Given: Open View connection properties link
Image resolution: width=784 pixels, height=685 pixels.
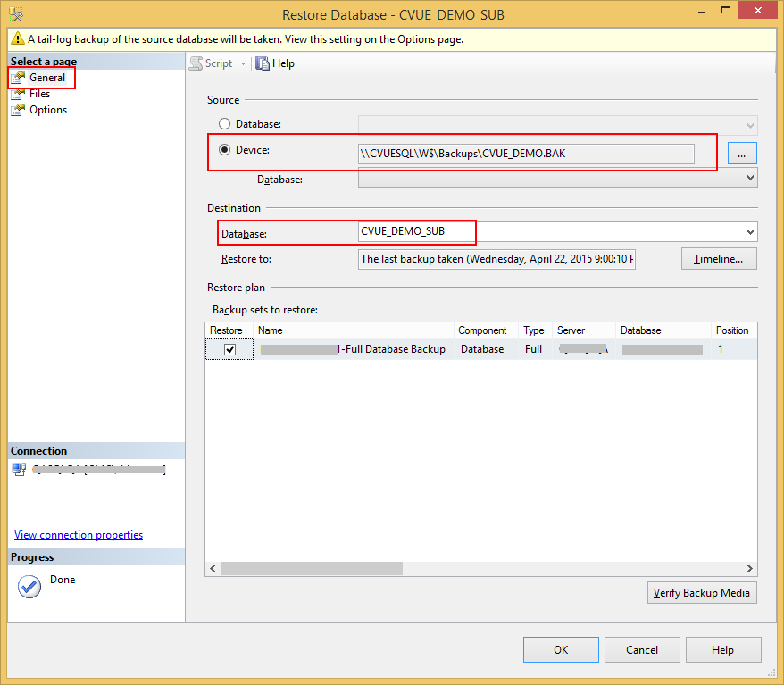Looking at the screenshot, I should [x=78, y=534].
